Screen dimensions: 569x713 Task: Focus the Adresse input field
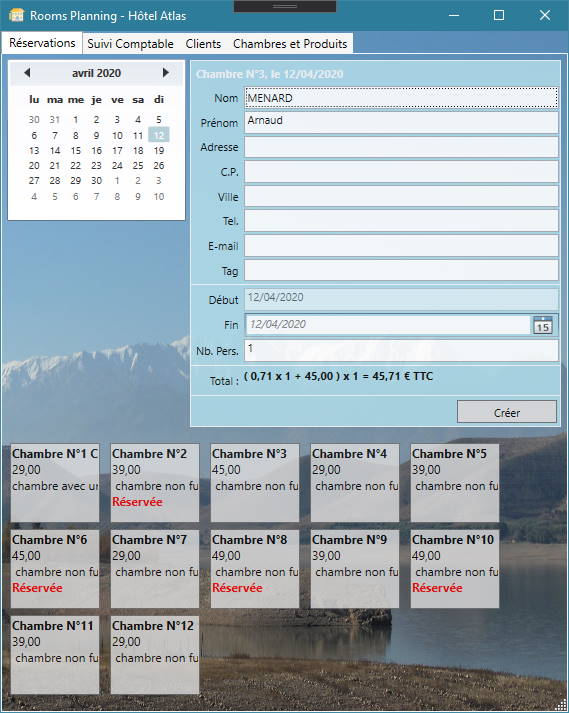402,147
